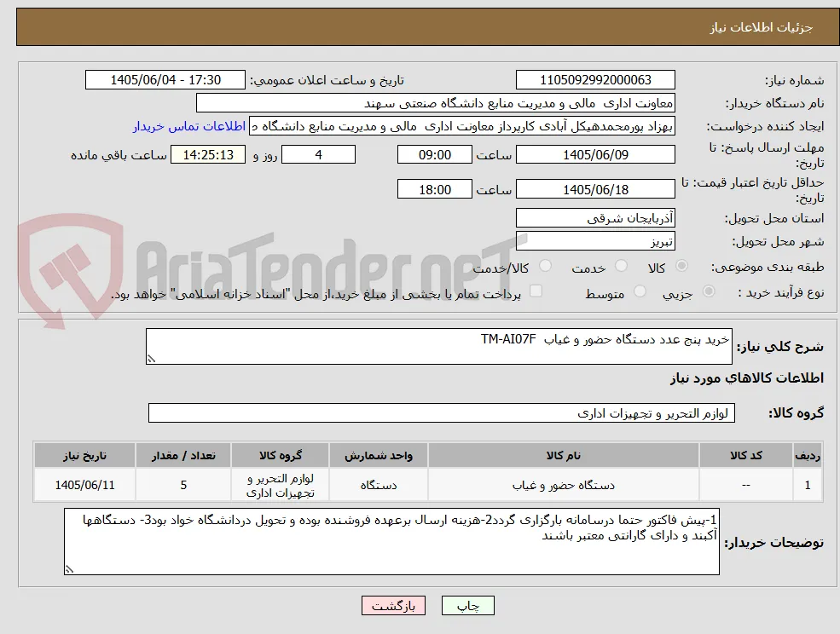
Task: Click the اطلاعات کالاهای مورد نیاز heading
Action: click(x=747, y=378)
